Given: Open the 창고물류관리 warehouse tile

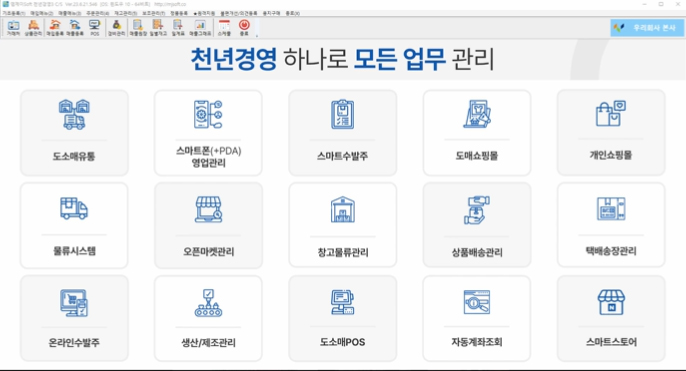Looking at the screenshot, I should [343, 225].
